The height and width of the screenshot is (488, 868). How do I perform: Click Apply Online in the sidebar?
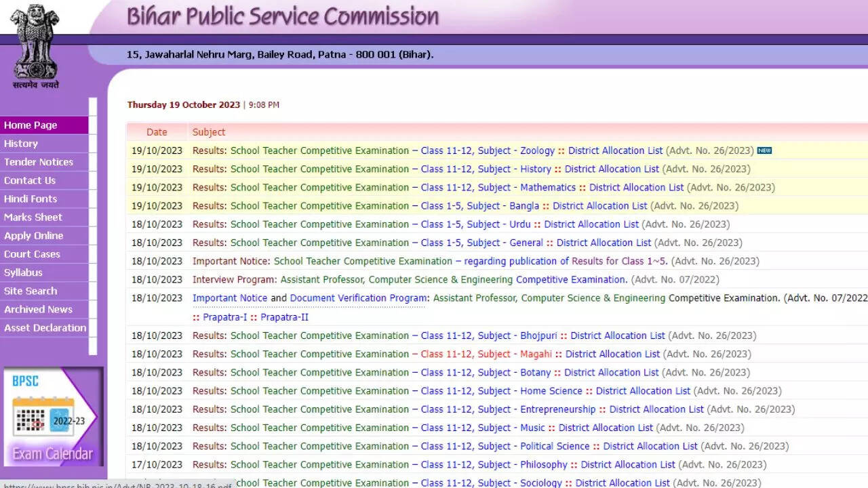pyautogui.click(x=34, y=236)
